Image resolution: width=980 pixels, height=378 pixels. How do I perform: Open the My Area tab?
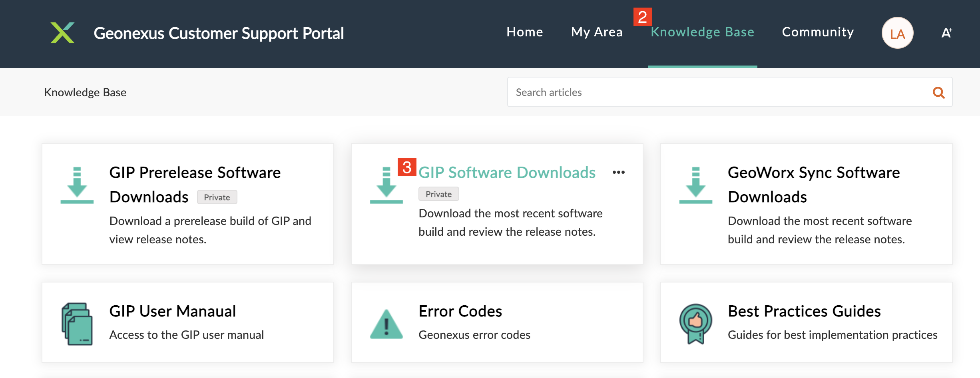coord(597,32)
